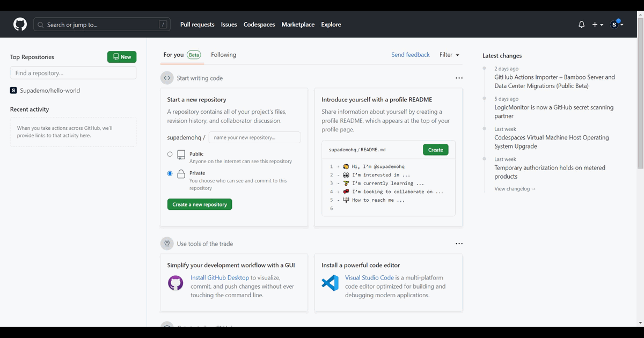The height and width of the screenshot is (338, 644).
Task: Open Codespaces Virtual Machine Host upgrade entry
Action: [552, 142]
